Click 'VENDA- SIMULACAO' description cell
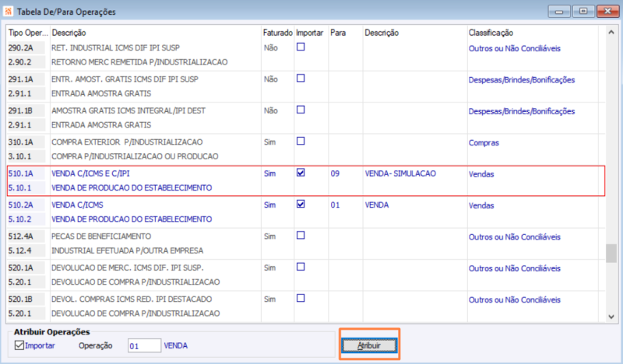Screen dimensions: 623x364 (x=400, y=173)
